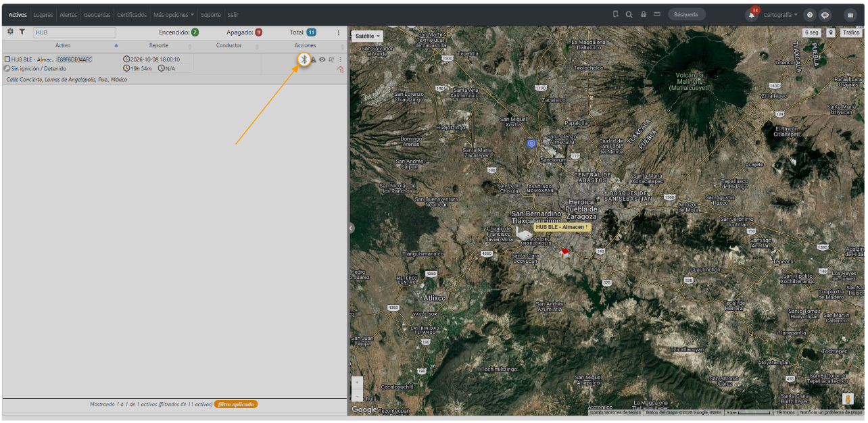Open the help question mark icon

click(810, 15)
